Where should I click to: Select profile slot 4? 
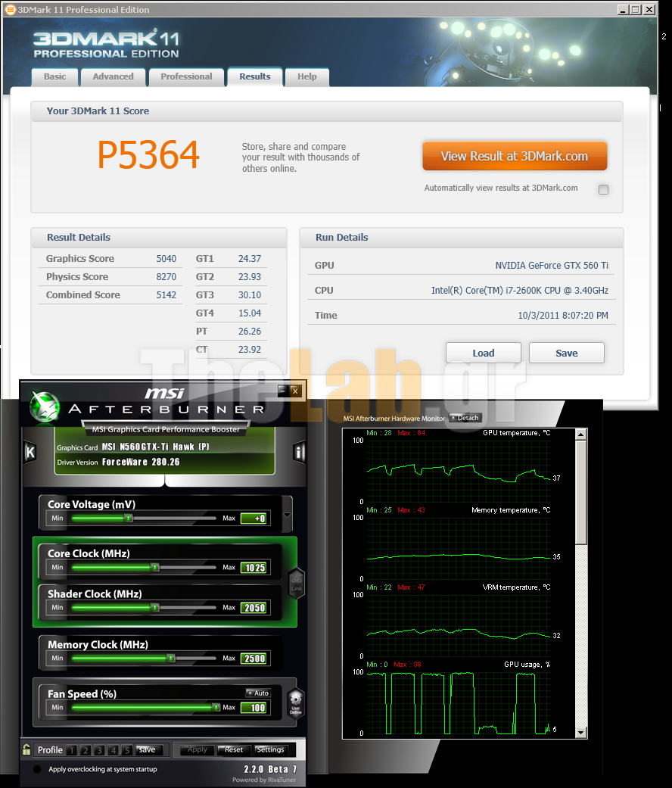click(114, 750)
